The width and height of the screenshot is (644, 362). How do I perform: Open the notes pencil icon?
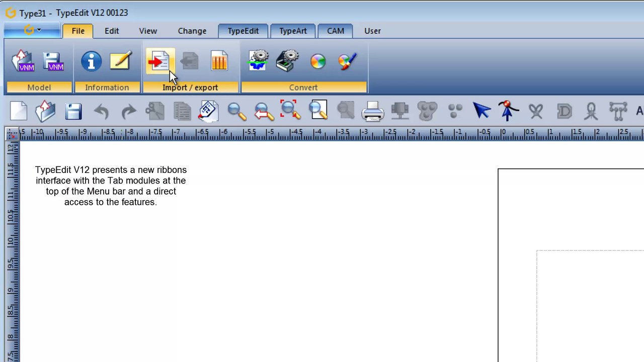pyautogui.click(x=121, y=61)
